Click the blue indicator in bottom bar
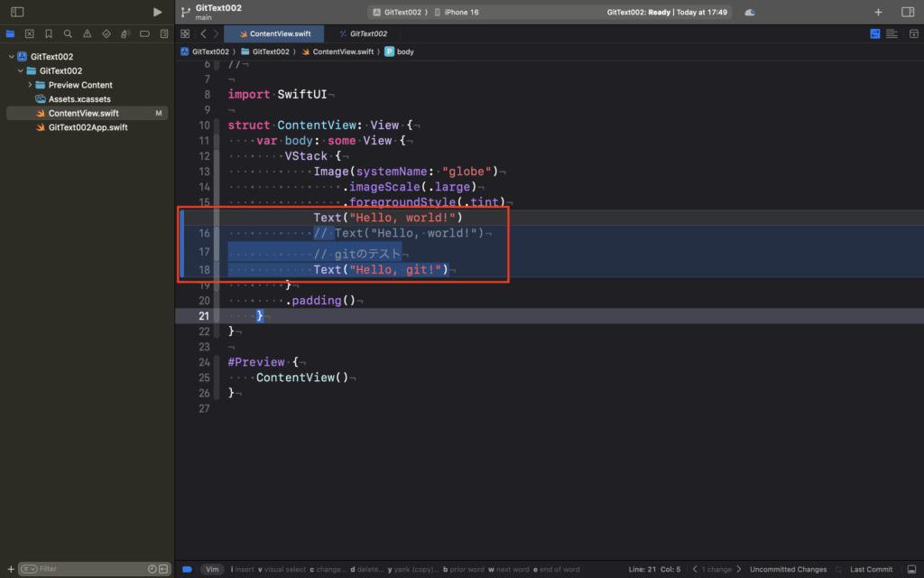 click(x=187, y=569)
